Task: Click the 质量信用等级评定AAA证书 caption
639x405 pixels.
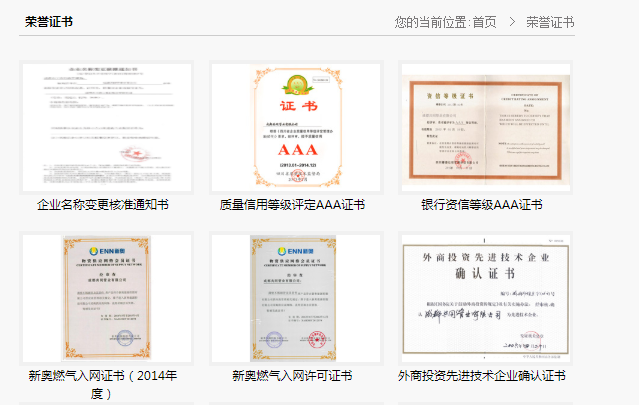Action: click(x=292, y=205)
